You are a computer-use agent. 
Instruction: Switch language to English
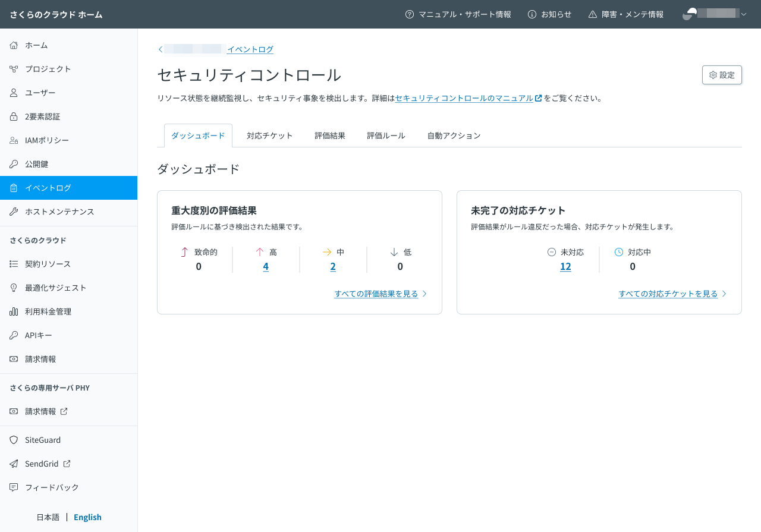click(x=87, y=517)
